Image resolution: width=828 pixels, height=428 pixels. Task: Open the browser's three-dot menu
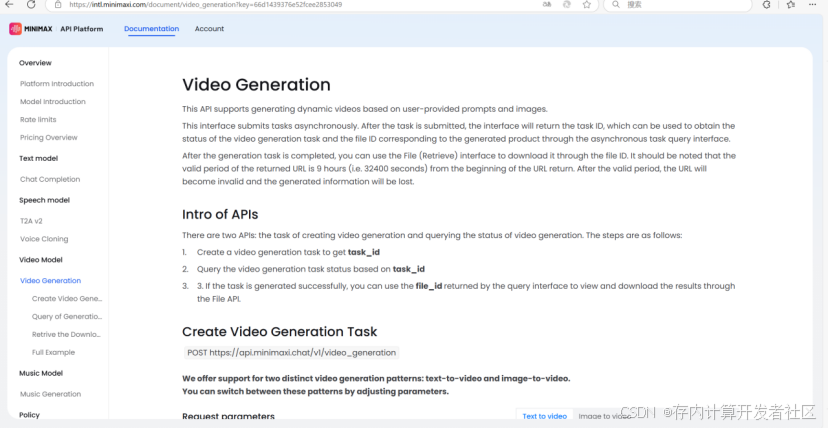click(815, 4)
